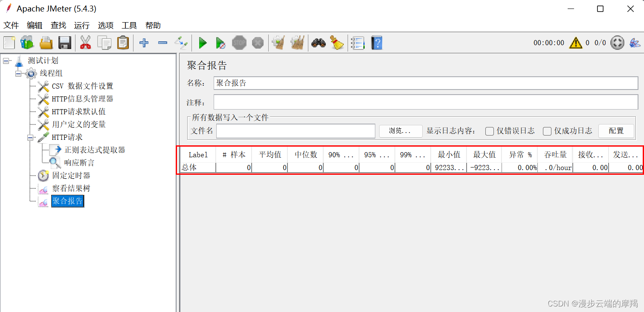Image resolution: width=644 pixels, height=312 pixels.
Task: Select HTTP信息头管理器 element
Action: (x=82, y=99)
